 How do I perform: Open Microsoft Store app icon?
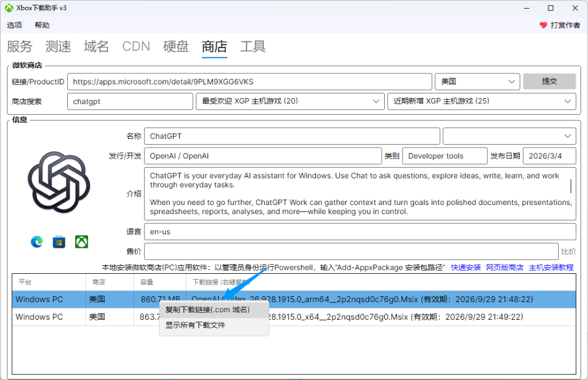59,242
